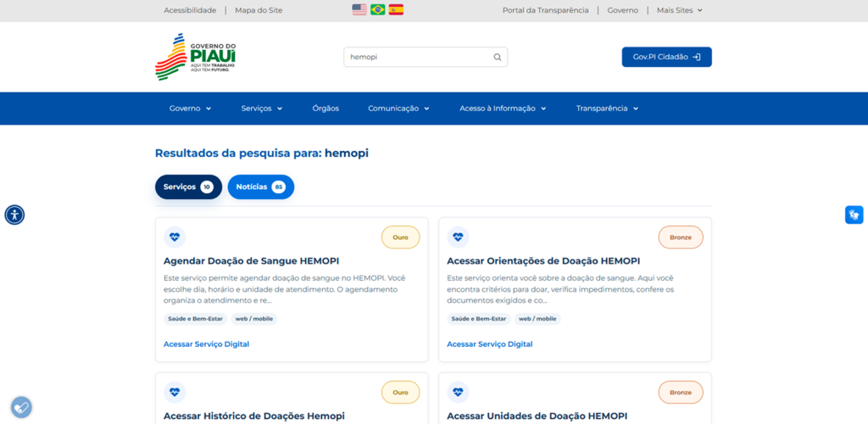Screen dimensions: 868x424
Task: Click the Resultados da pesquisa para: hemopi heading
Action: pyautogui.click(x=262, y=153)
